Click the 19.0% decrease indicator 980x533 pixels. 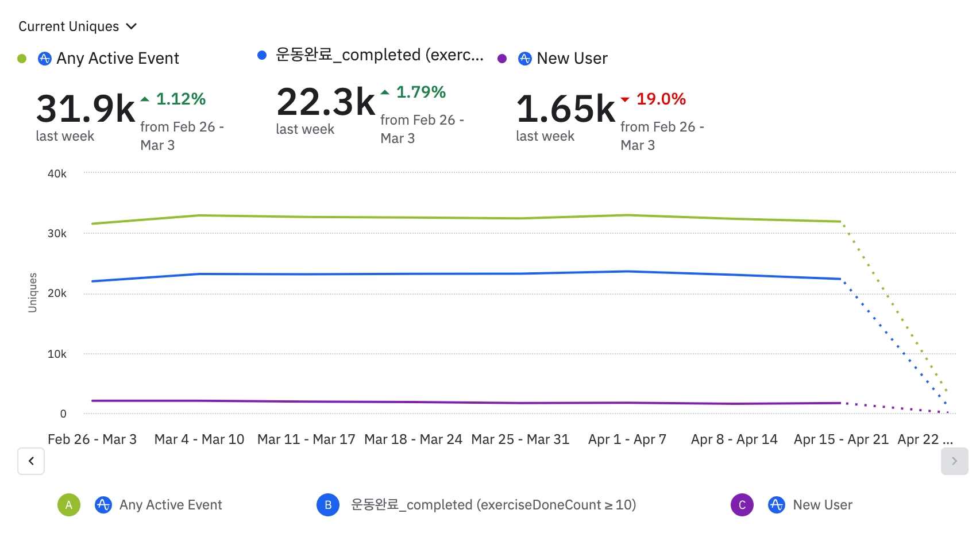653,99
